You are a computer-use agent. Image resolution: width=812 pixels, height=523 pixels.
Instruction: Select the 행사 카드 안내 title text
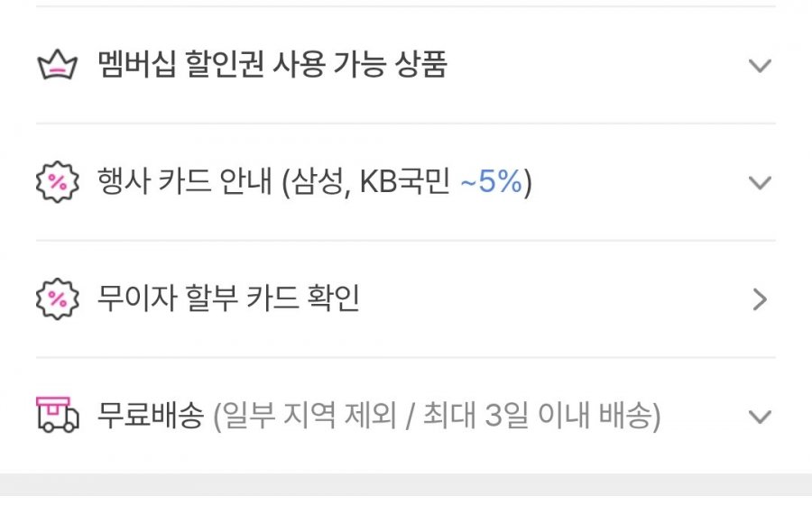tap(185, 182)
